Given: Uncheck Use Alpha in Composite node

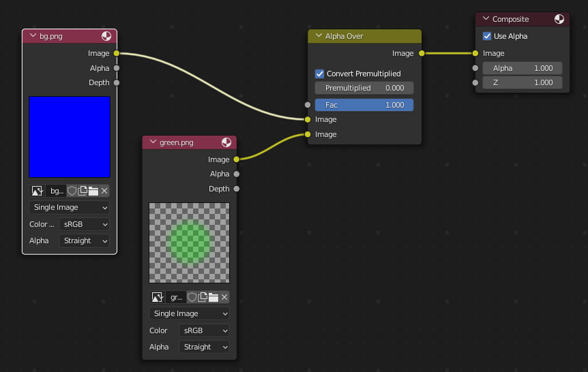Looking at the screenshot, I should tap(487, 36).
